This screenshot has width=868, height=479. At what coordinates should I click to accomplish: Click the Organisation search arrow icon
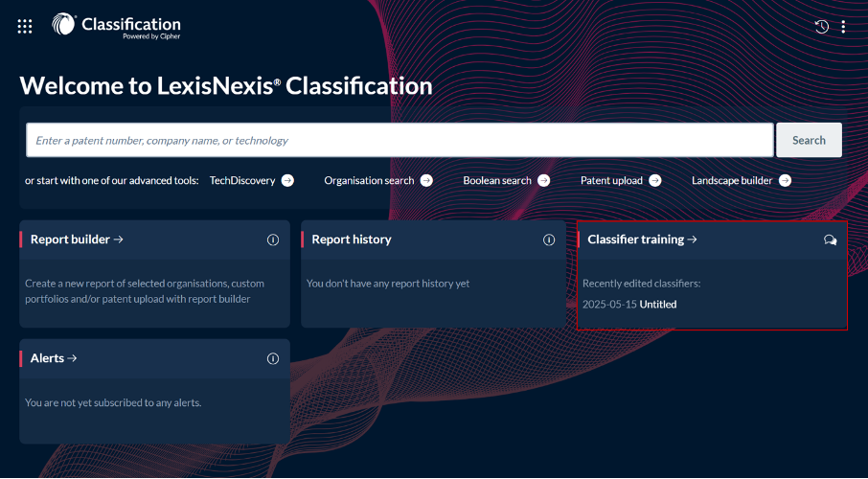[426, 180]
